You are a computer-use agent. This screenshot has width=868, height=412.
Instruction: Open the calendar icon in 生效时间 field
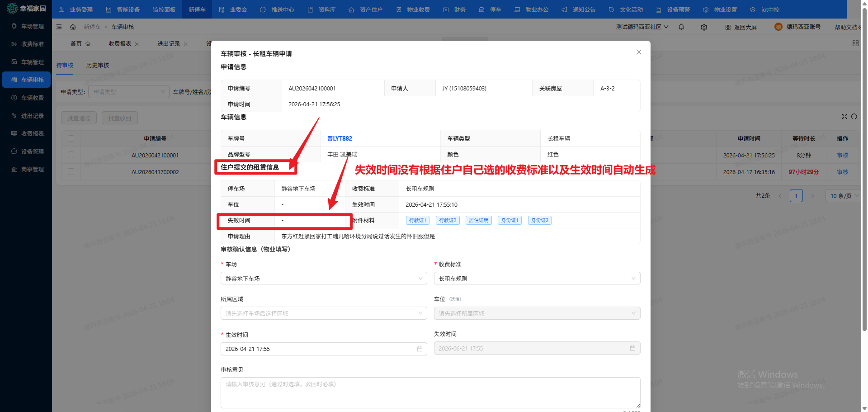420,349
